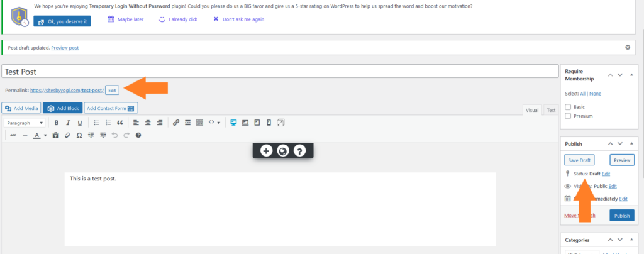Insert a blockquote
The width and height of the screenshot is (644, 254).
[x=119, y=123]
